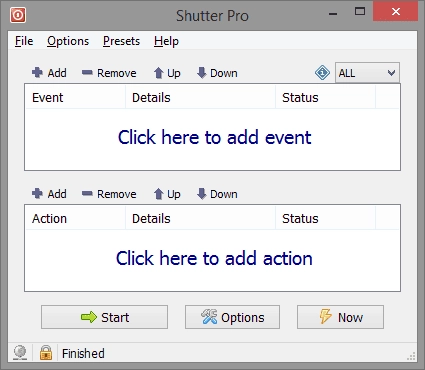Add a new action with the Add button
This screenshot has height=370, width=425.
49,194
